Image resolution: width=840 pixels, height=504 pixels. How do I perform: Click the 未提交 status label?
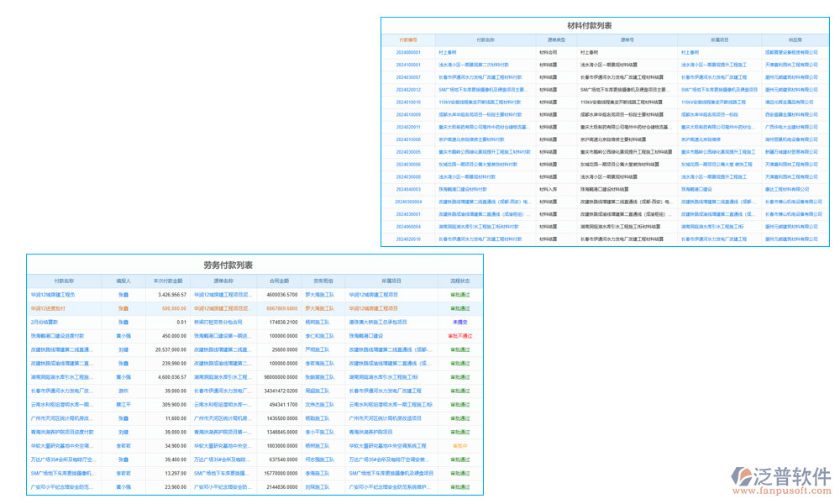pyautogui.click(x=460, y=322)
